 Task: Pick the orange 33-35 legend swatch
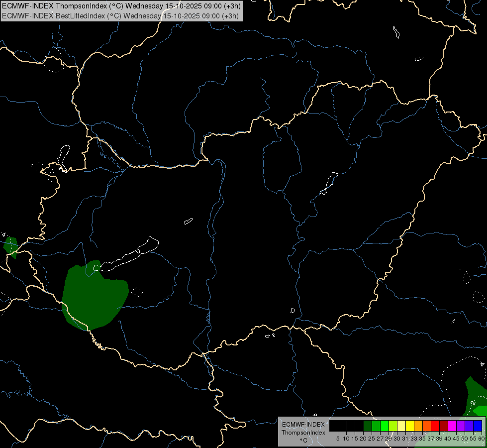(x=418, y=426)
